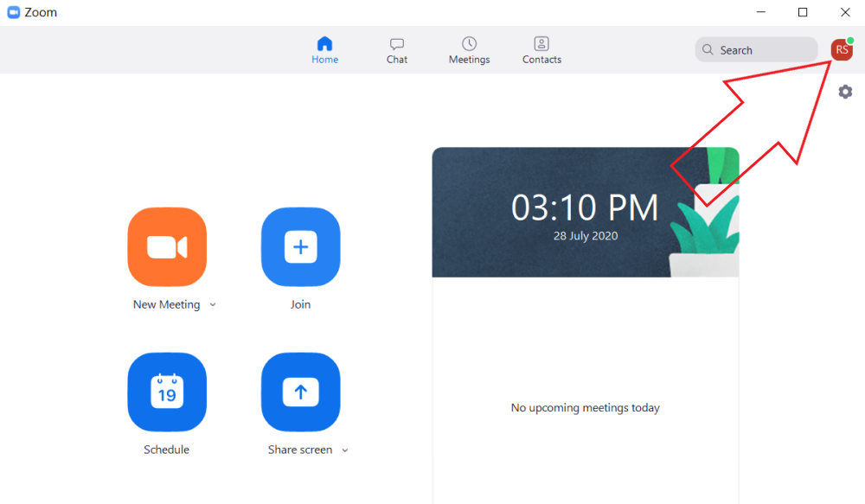Maximize the Zoom window
Image resolution: width=865 pixels, height=504 pixels.
point(803,13)
